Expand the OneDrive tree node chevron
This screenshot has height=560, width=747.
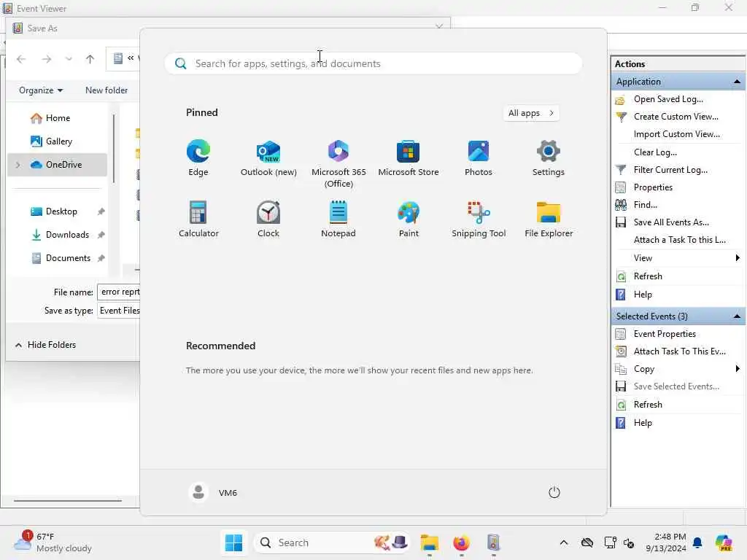tap(18, 165)
